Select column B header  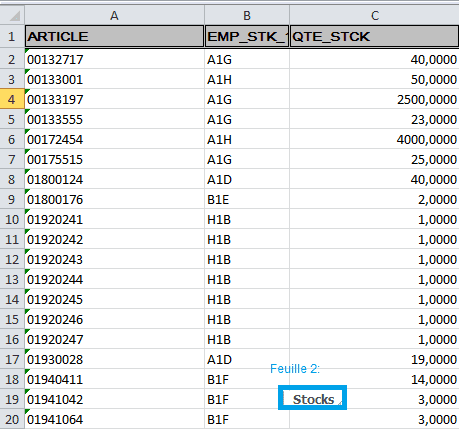tap(247, 15)
